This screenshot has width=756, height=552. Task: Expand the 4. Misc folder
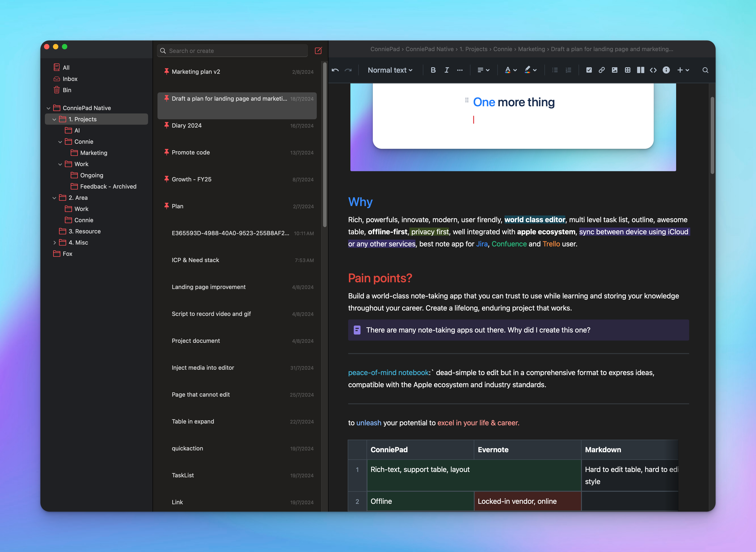[x=55, y=243]
